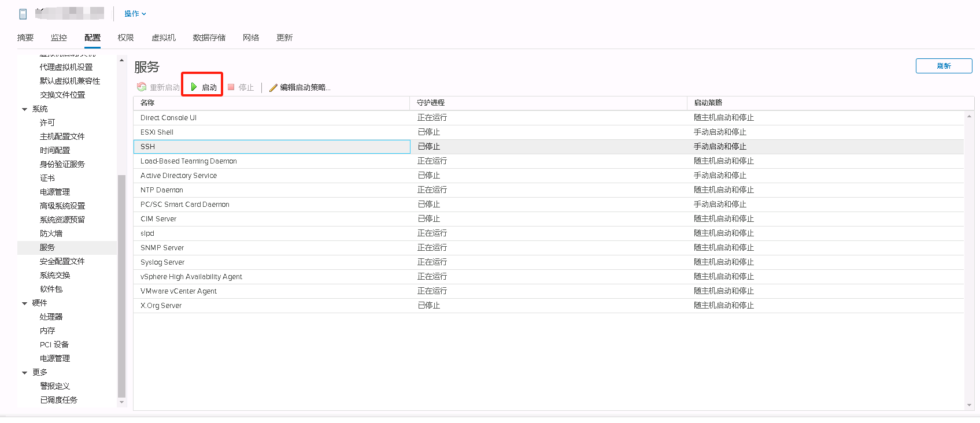The width and height of the screenshot is (980, 423).
Task: Click the sidebar vertical scrollbar thumb
Action: coord(121,286)
